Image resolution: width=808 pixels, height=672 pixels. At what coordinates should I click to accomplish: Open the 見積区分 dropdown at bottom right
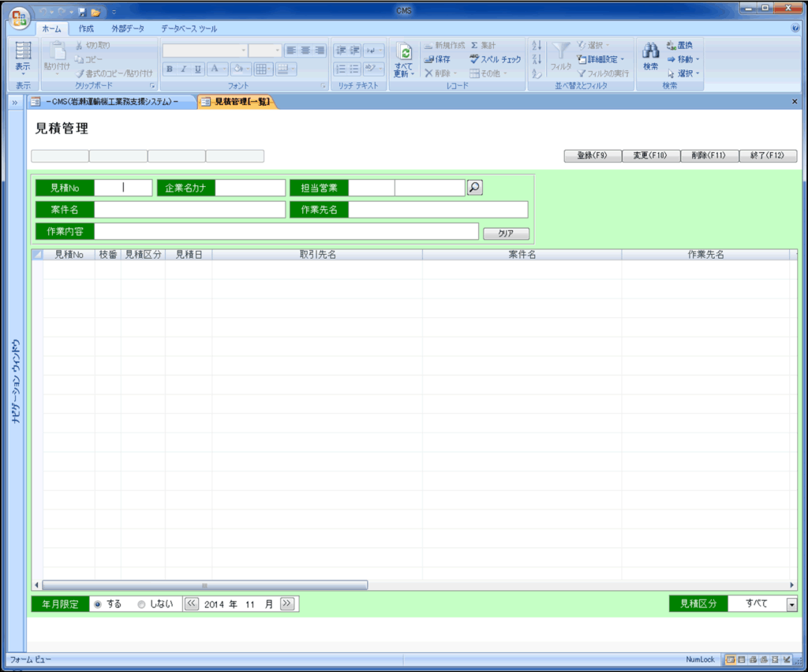pyautogui.click(x=791, y=604)
